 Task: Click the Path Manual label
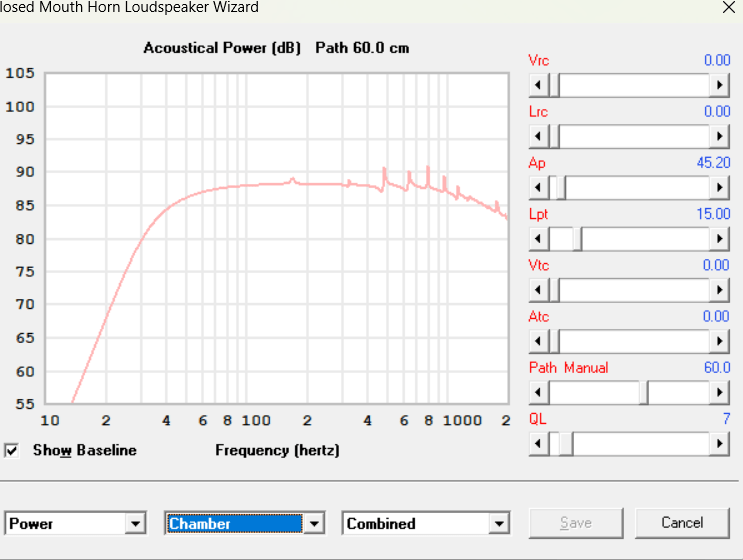[569, 368]
